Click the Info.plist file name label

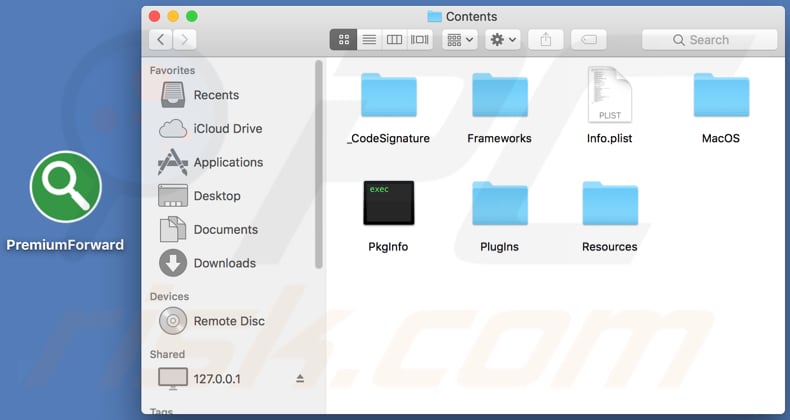(x=610, y=138)
